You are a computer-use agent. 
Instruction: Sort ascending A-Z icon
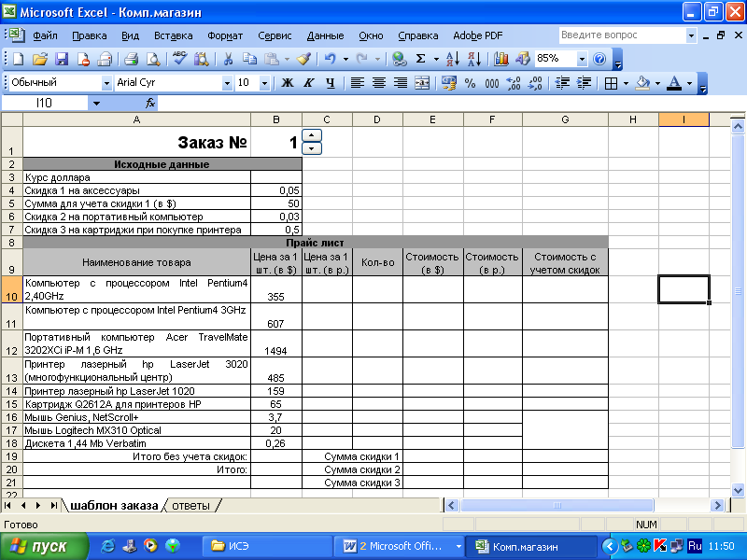tap(453, 59)
